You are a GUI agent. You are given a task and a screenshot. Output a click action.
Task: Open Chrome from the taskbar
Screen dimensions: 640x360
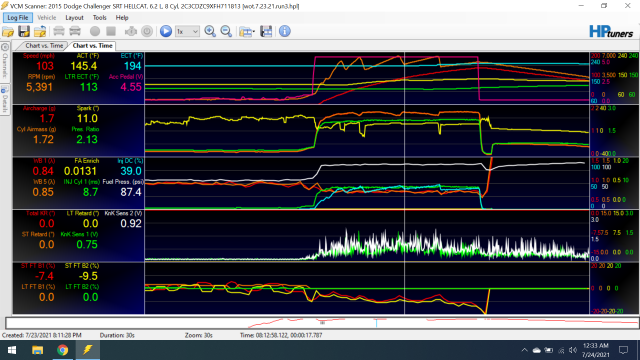tap(62, 350)
